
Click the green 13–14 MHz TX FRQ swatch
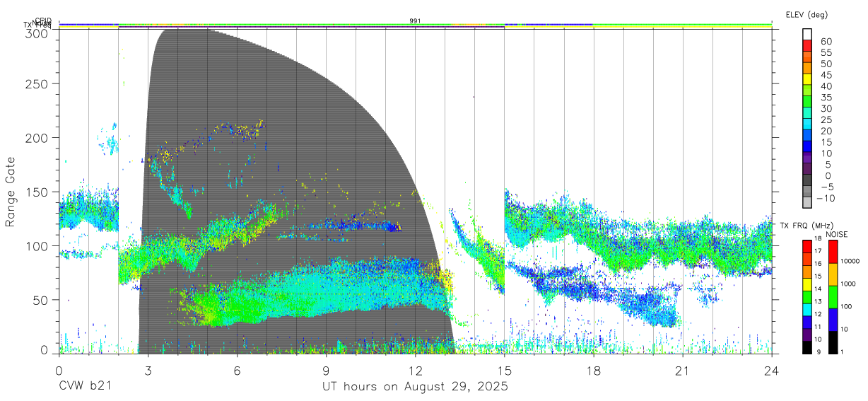[x=807, y=296]
